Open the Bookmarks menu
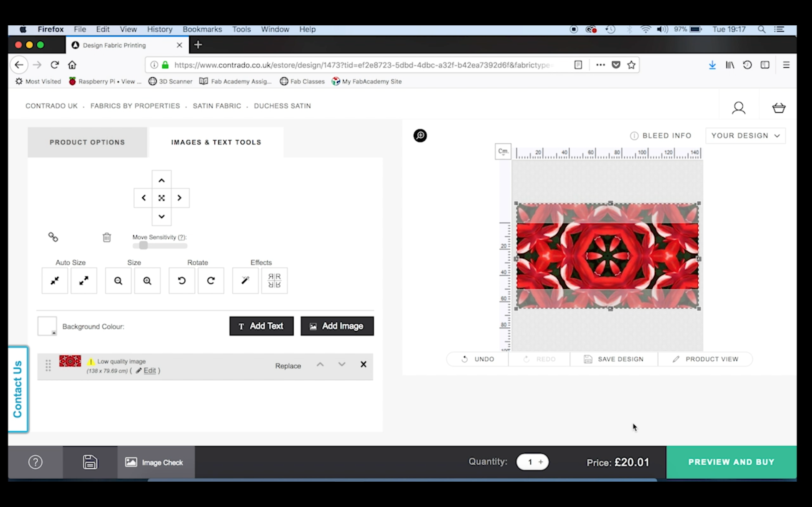 (202, 30)
